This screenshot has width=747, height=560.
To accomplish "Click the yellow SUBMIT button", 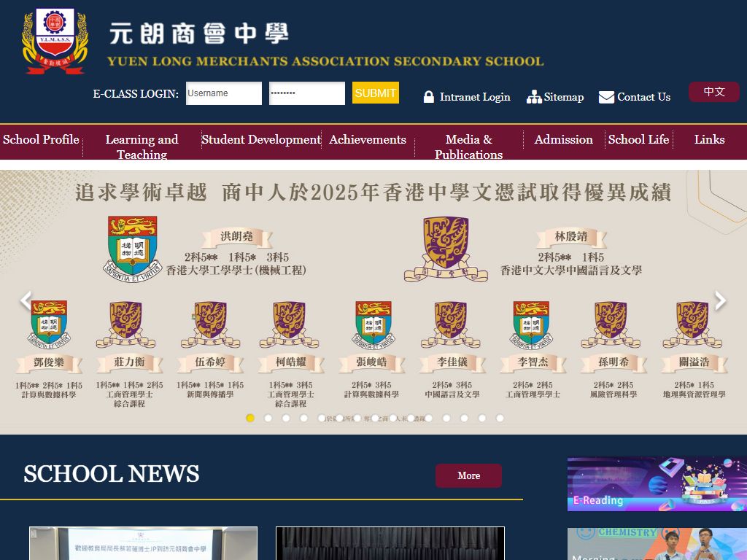I will tap(376, 93).
